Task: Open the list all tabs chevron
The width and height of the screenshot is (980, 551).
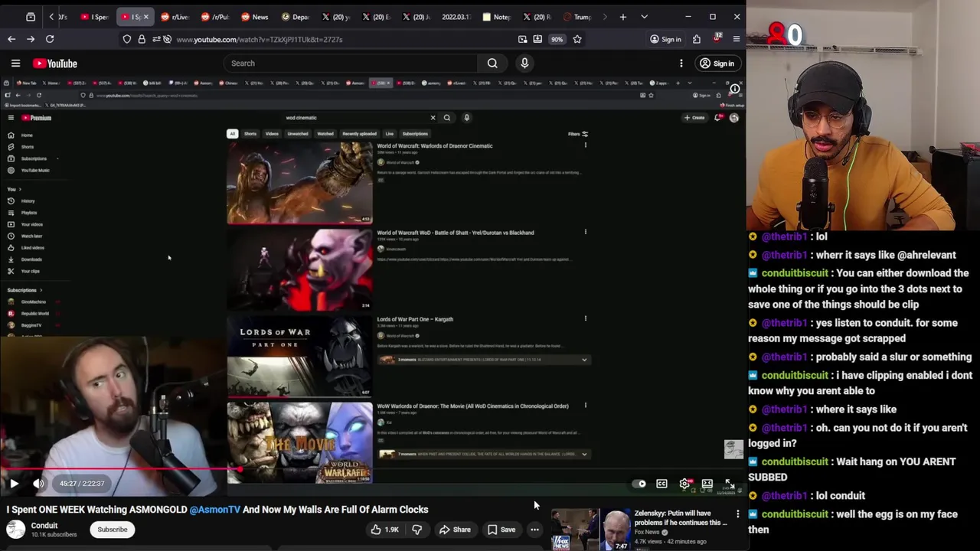Action: click(x=644, y=17)
